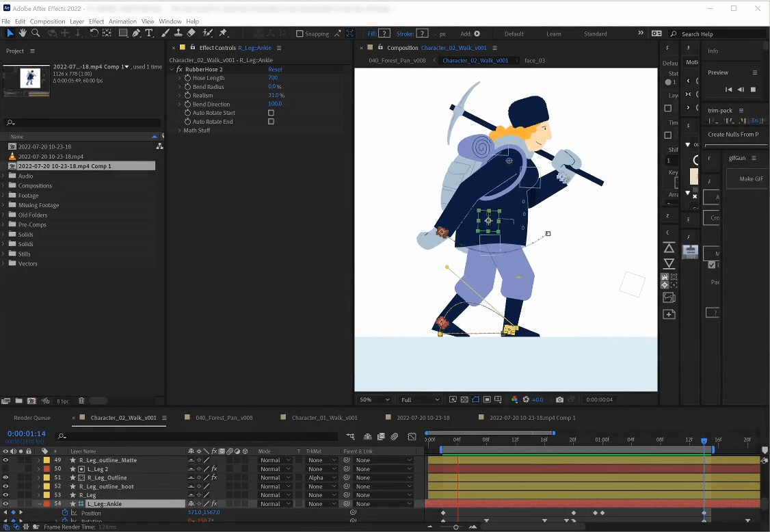Select the Eraser tool
Image resolution: width=770 pixels, height=532 pixels.
[191, 33]
